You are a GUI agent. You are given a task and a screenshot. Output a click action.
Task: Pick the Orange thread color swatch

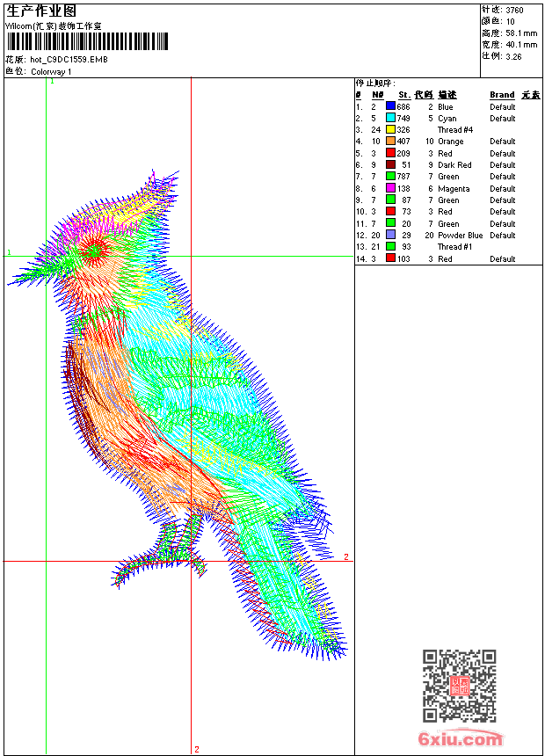pyautogui.click(x=390, y=141)
